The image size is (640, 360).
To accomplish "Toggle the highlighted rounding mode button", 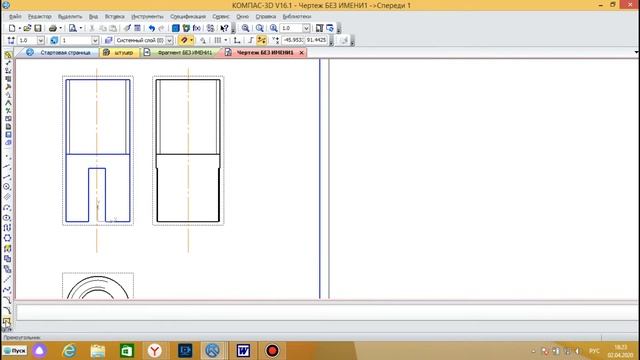I will [262, 40].
